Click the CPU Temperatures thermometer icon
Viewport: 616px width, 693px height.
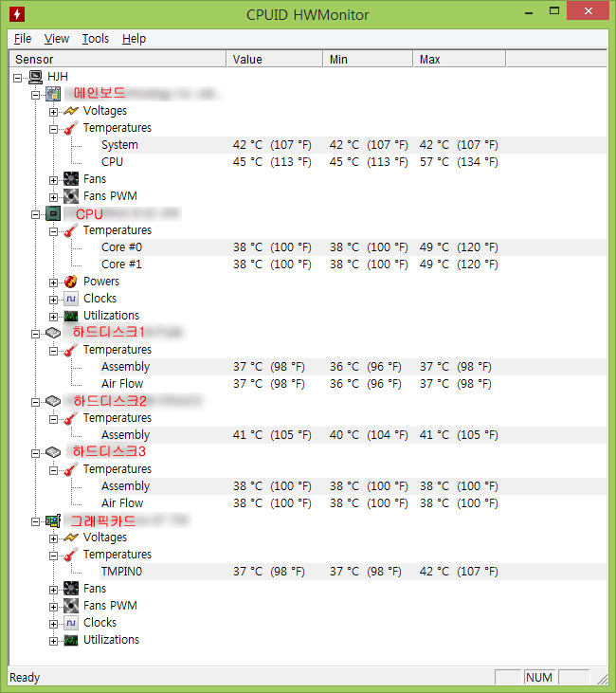coord(71,230)
